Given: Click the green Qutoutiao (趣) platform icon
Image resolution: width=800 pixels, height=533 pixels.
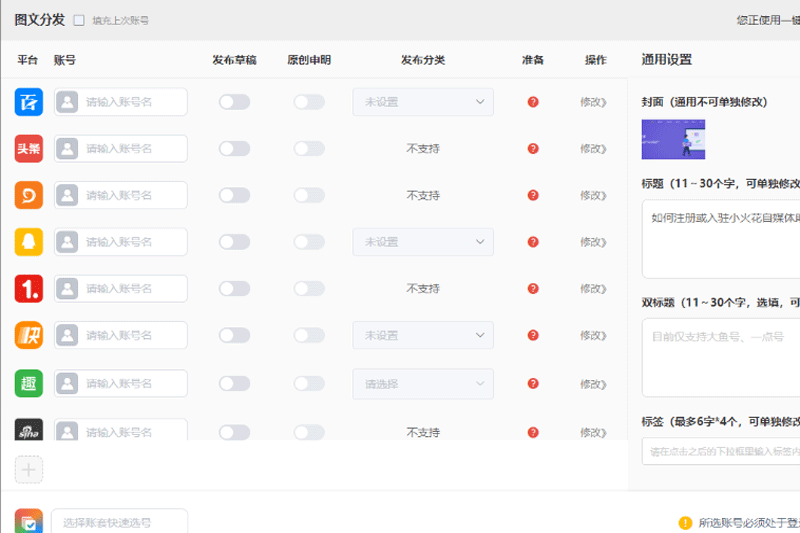Looking at the screenshot, I should (x=28, y=383).
